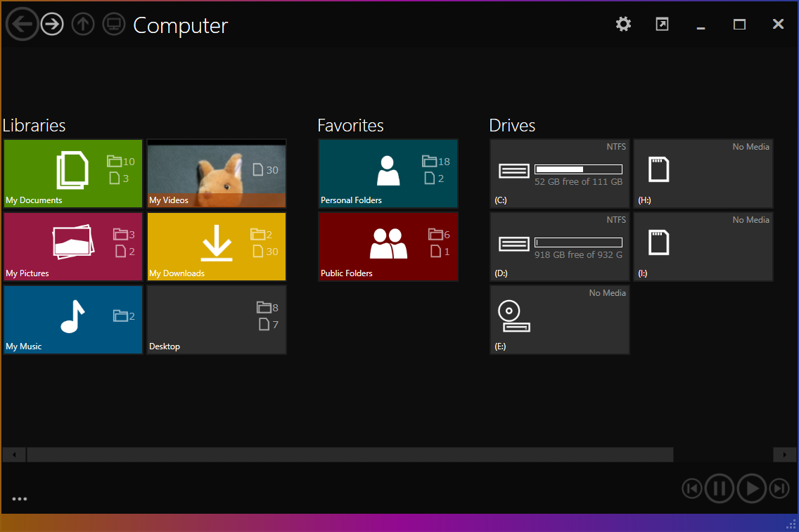This screenshot has width=799, height=532.
Task: Click the pop-out window icon in titlebar
Action: [662, 24]
